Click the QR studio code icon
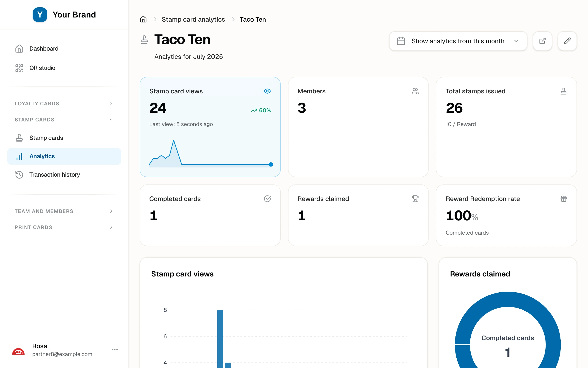 pos(19,68)
